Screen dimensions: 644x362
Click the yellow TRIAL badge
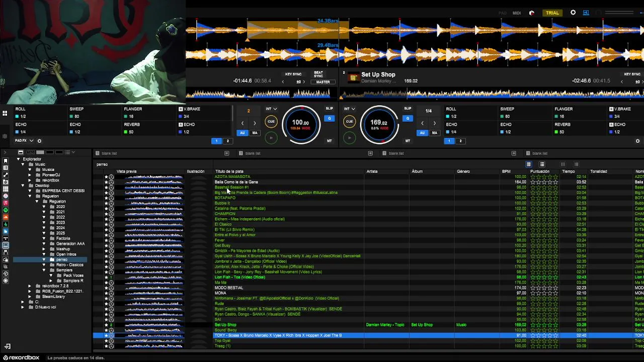pyautogui.click(x=552, y=13)
